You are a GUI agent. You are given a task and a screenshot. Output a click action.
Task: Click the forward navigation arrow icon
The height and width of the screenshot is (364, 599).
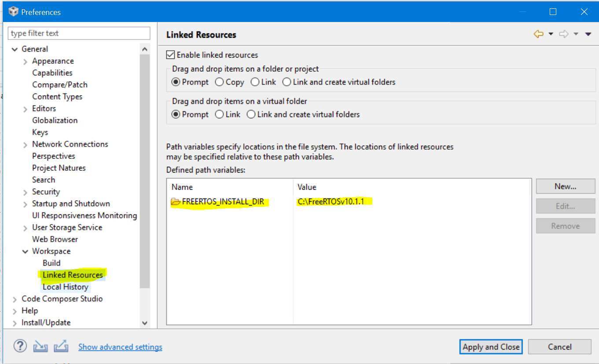pyautogui.click(x=563, y=34)
